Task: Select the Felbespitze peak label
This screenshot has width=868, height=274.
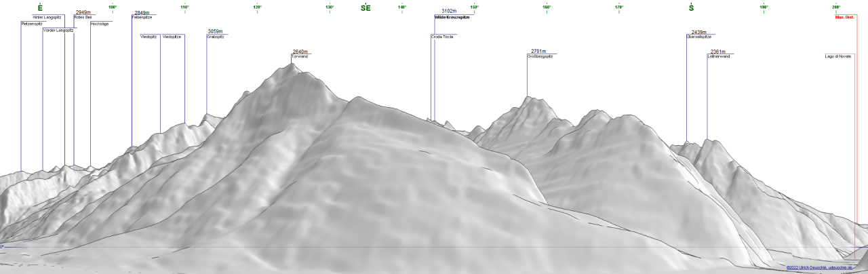Action: [x=141, y=17]
